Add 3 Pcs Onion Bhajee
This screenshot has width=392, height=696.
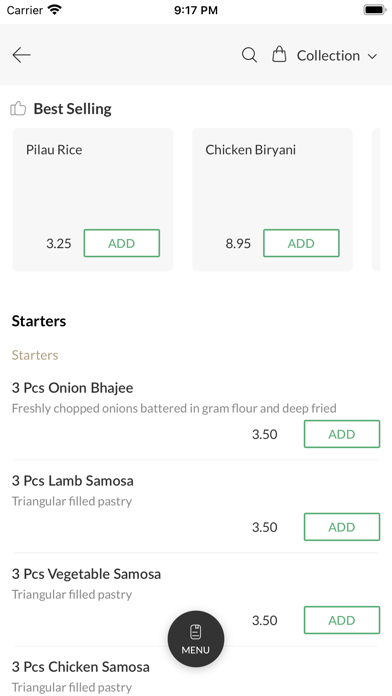[x=342, y=434]
